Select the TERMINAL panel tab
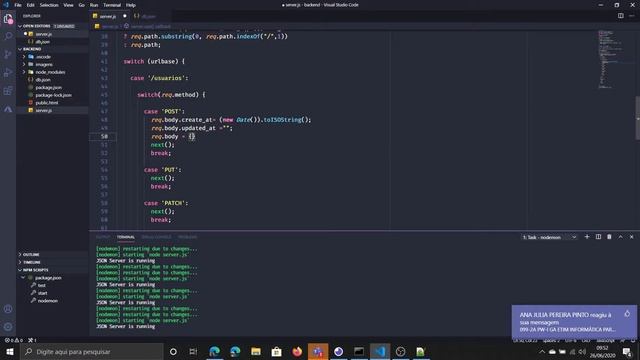Viewport: 640px width, 360px height. pos(125,237)
